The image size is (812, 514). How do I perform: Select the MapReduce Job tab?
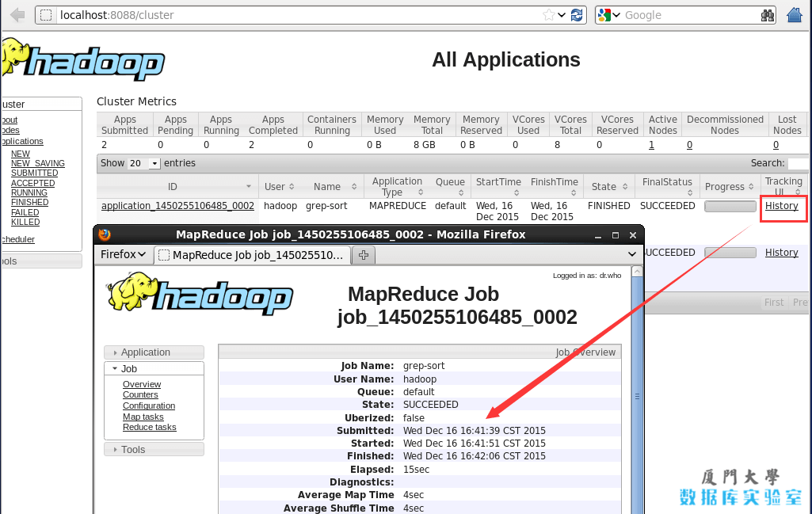pos(252,255)
